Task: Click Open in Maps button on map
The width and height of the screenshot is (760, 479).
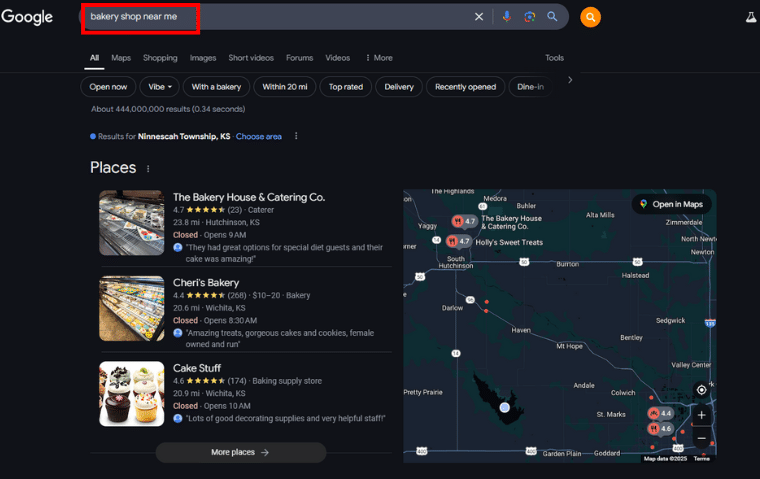Action: [x=672, y=204]
